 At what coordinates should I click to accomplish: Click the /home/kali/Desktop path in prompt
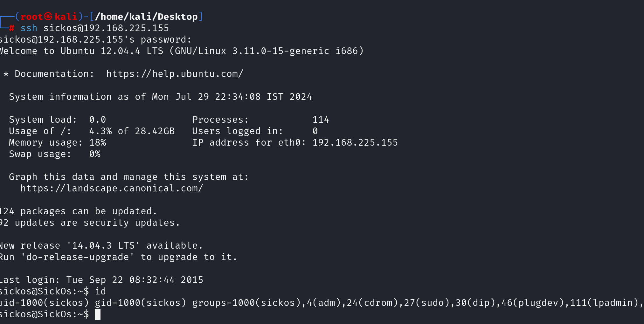tap(146, 17)
